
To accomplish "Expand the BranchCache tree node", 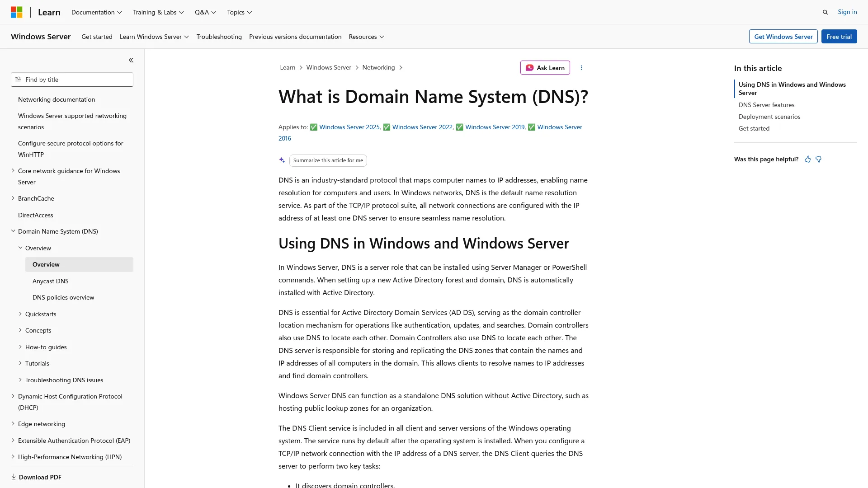I will 13,198.
